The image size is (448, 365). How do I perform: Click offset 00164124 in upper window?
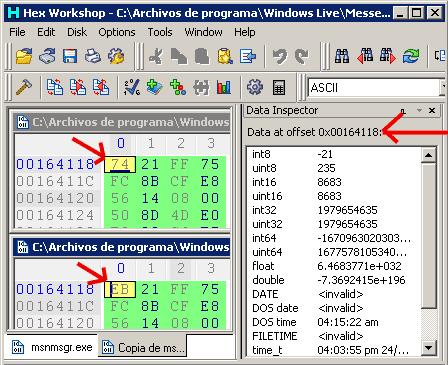[x=55, y=215]
